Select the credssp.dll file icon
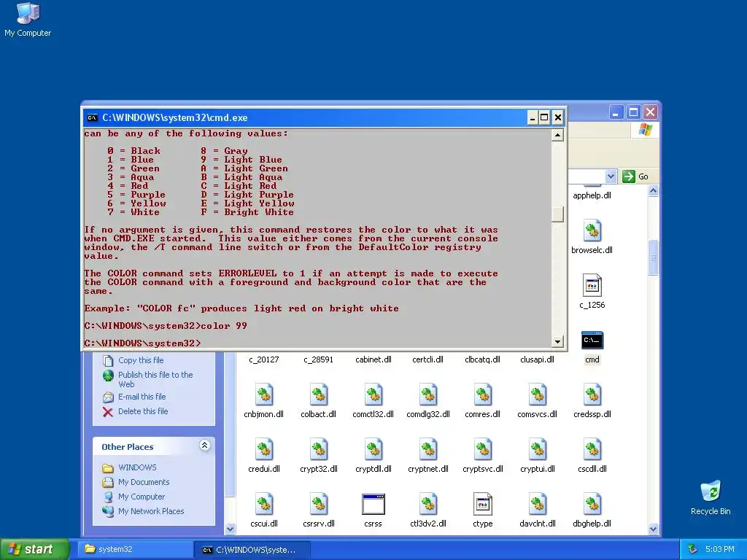The height and width of the screenshot is (560, 747). 592,395
